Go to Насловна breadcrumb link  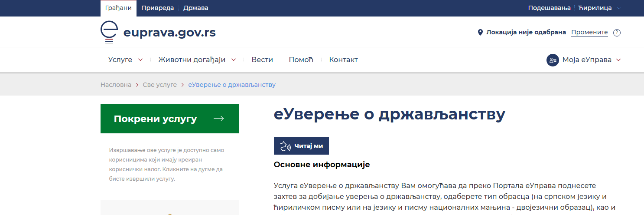click(116, 85)
